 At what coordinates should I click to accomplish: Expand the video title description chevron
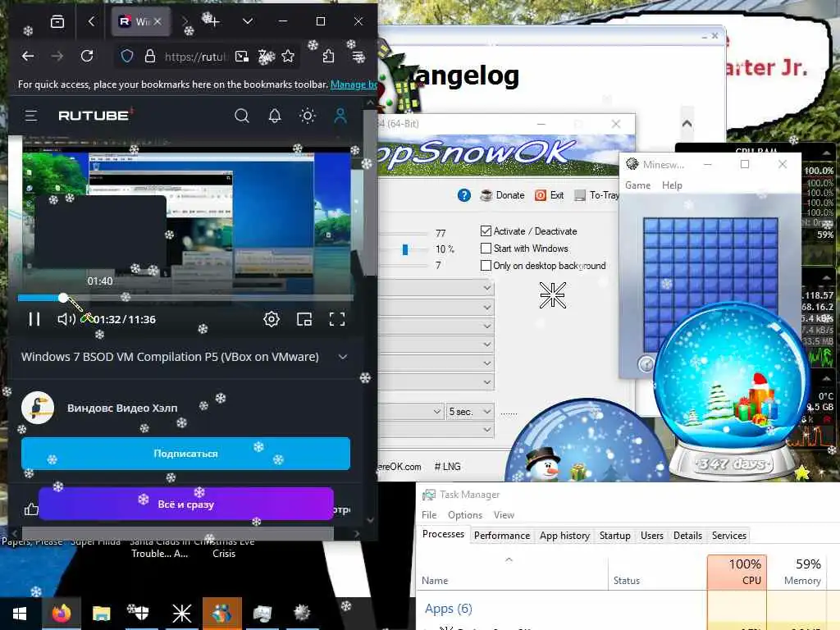[x=343, y=357]
